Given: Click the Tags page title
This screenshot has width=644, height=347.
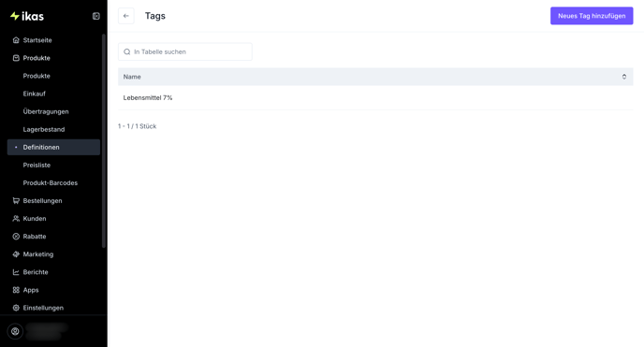Looking at the screenshot, I should [155, 16].
